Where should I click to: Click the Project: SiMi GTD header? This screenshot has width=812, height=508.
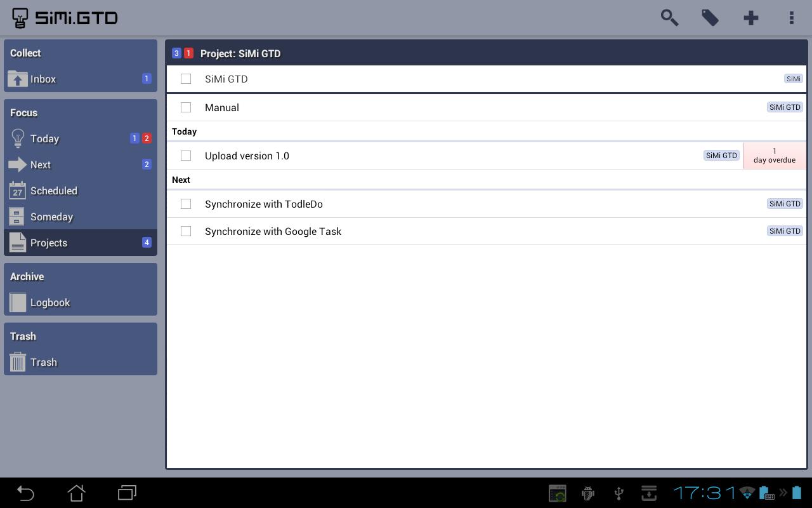240,53
